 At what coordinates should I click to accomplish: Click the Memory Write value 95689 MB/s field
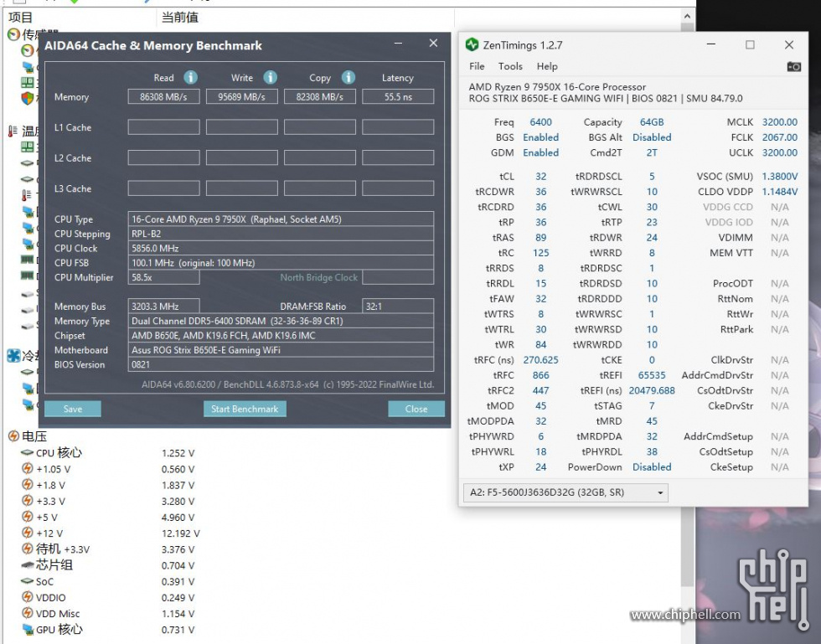(241, 97)
